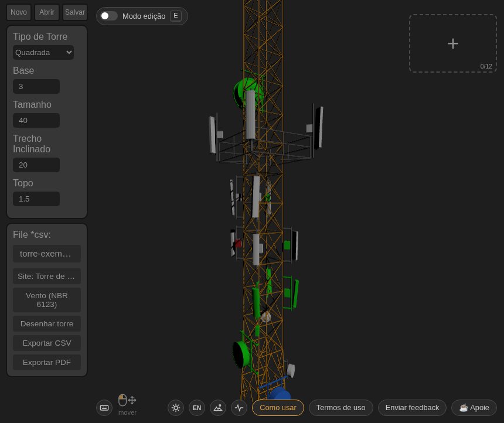504x423 pixels.
Task: Click the Trecho Inclinado input field
Action: 36,165
